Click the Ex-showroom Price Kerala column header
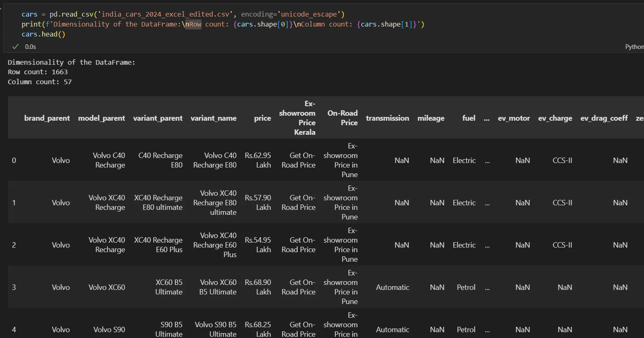The image size is (644, 338). (297, 118)
